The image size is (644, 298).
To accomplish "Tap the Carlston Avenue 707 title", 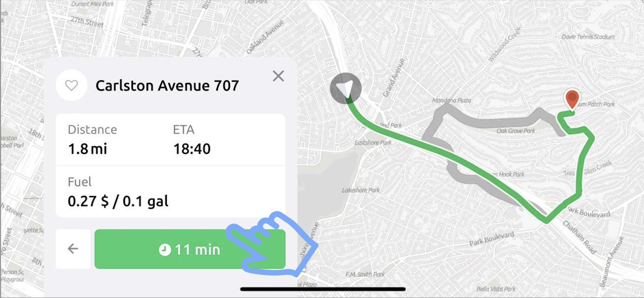I will pos(167,86).
